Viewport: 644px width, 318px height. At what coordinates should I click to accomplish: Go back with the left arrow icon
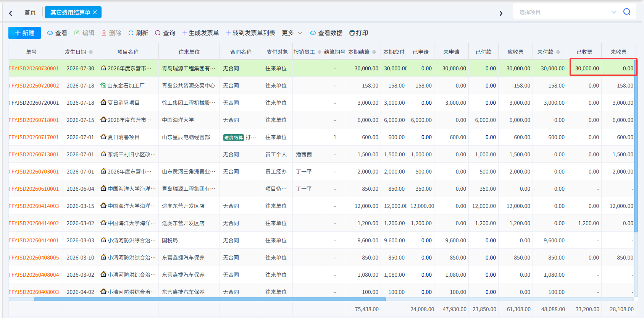(x=11, y=13)
